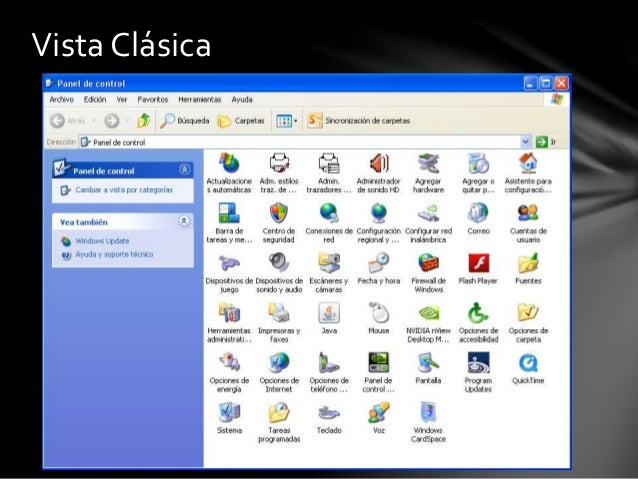Expand the address bar dropdown arrow

tap(525, 142)
